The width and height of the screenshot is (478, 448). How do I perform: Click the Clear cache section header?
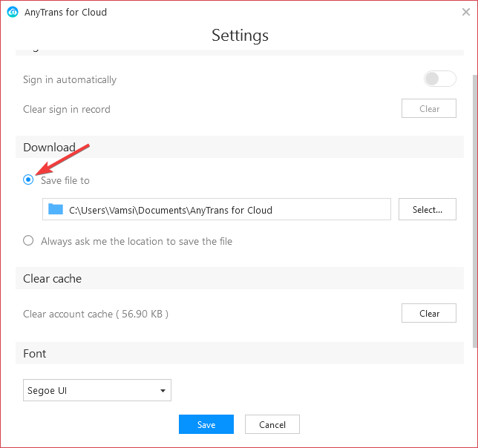pos(240,278)
